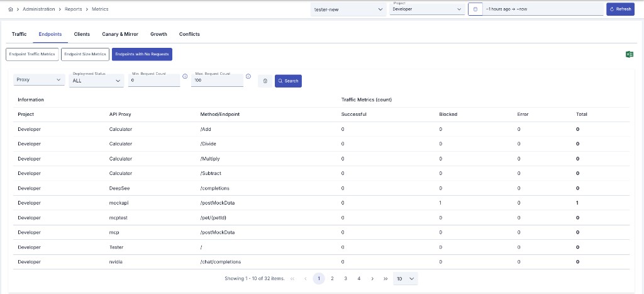
Task: Export table to Excel icon
Action: tap(629, 54)
